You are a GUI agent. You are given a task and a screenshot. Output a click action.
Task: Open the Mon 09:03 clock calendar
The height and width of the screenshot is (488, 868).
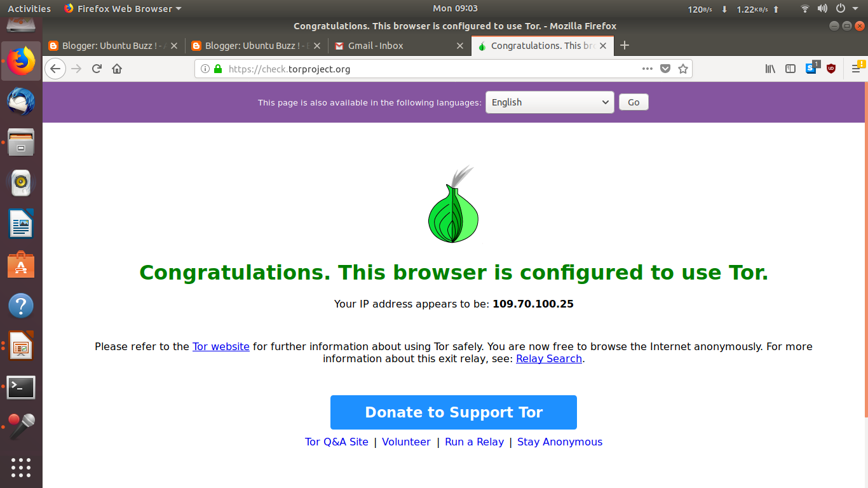pyautogui.click(x=455, y=8)
